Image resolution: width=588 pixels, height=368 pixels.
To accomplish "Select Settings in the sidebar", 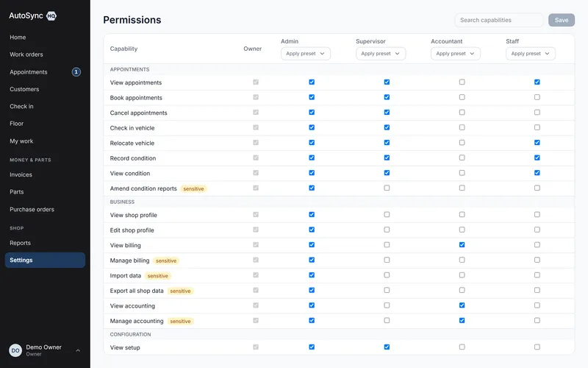I will coord(45,261).
